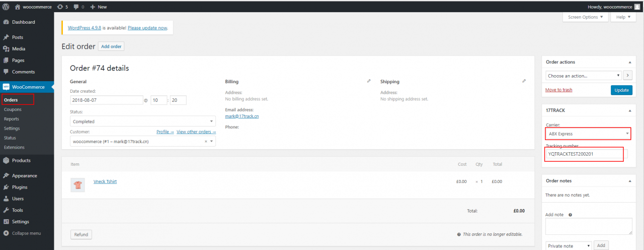Click the help icon beside not editable notice
644x250 pixels.
459,234
